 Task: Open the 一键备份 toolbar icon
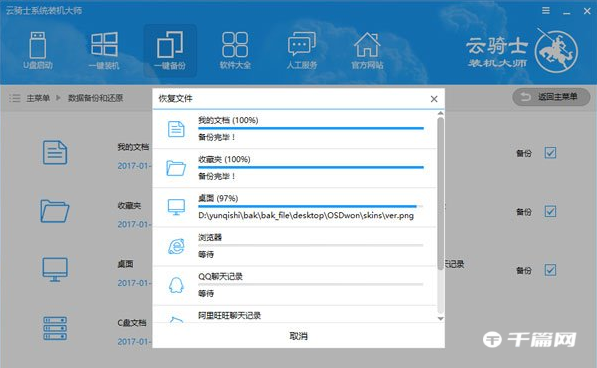(170, 51)
